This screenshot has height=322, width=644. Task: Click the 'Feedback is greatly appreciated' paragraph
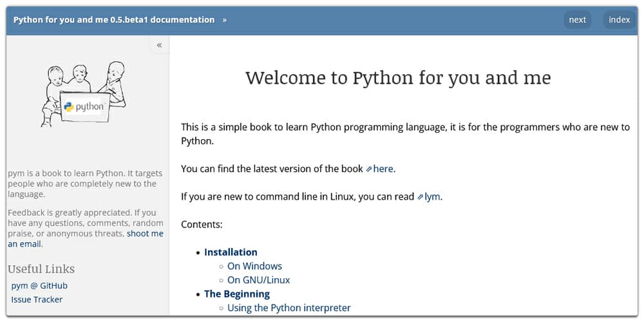[x=86, y=229]
